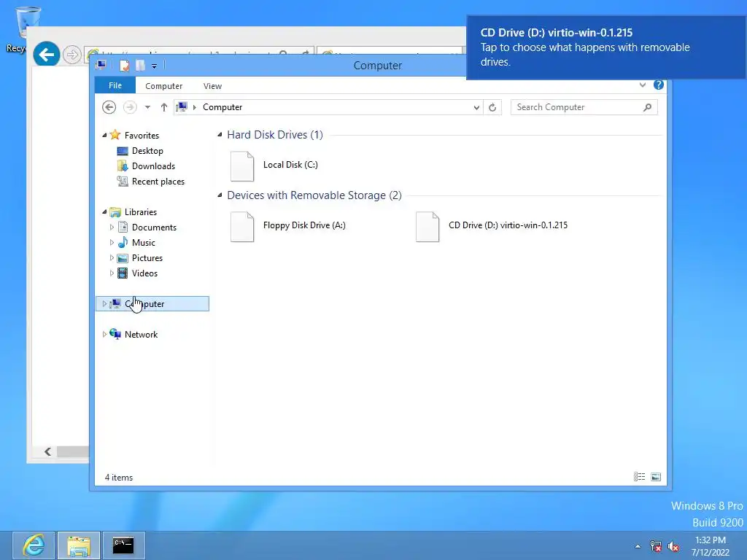
Task: Expand the Videos tree node
Action: pos(112,273)
